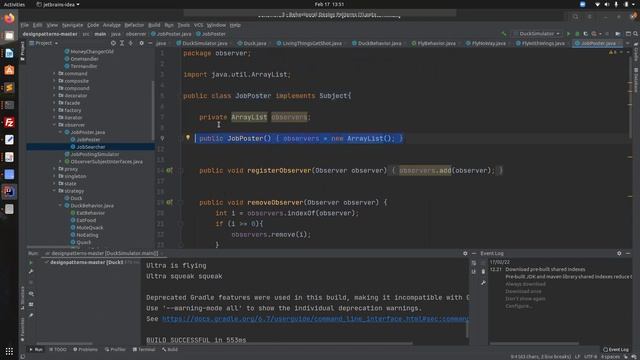Open the Refactor menu

click(134, 25)
